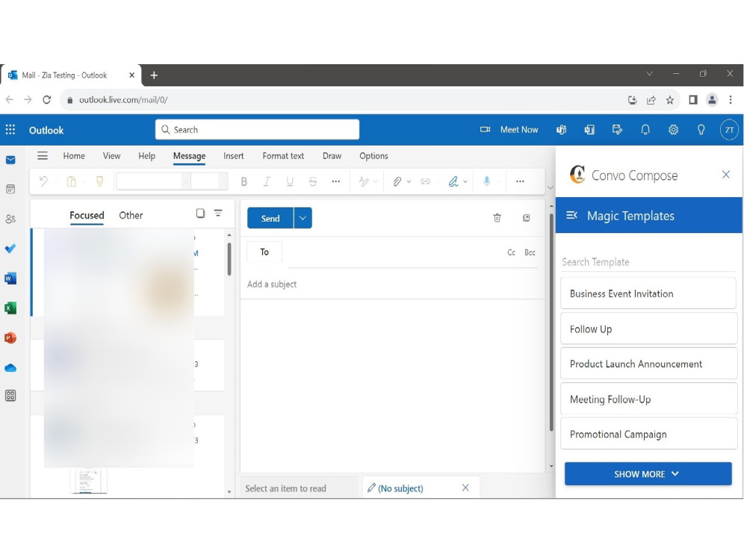Launch Word from the sidebar
747x560 pixels.
[x=10, y=278]
